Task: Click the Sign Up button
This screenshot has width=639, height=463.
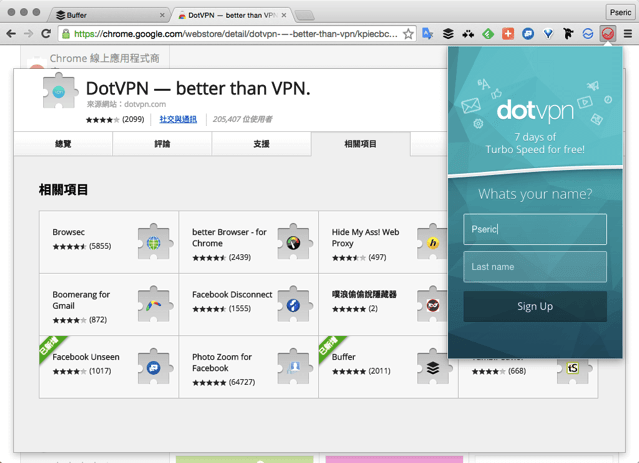Action: pos(535,306)
